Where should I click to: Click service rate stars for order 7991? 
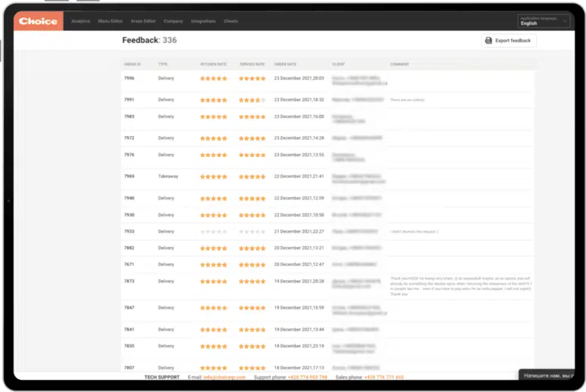pyautogui.click(x=252, y=100)
